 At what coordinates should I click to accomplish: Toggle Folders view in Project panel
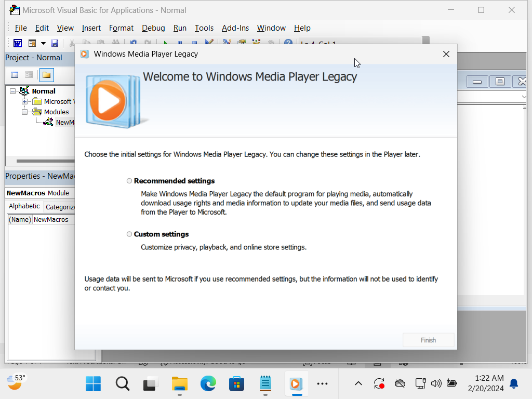[x=46, y=75]
